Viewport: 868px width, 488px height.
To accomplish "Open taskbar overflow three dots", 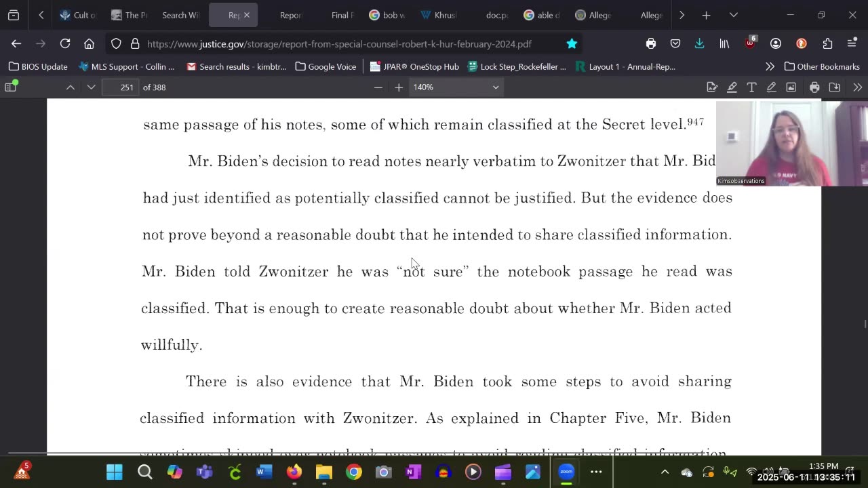I will (596, 472).
